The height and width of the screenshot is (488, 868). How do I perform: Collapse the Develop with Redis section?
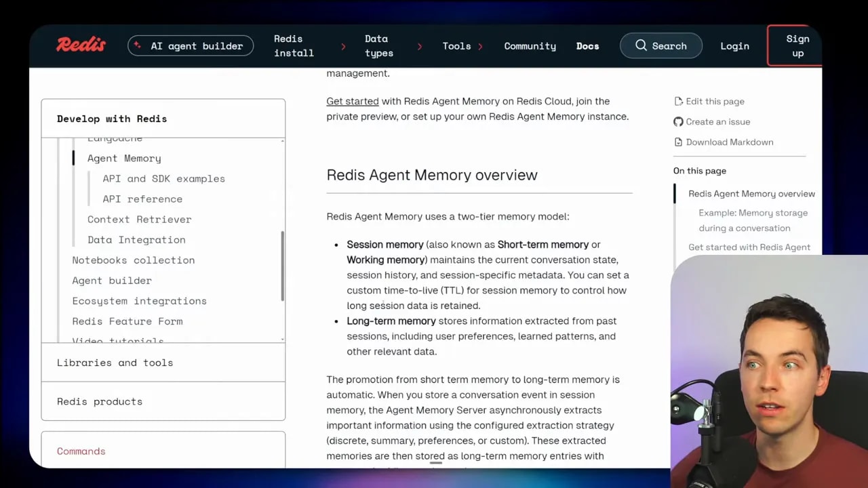(163, 119)
